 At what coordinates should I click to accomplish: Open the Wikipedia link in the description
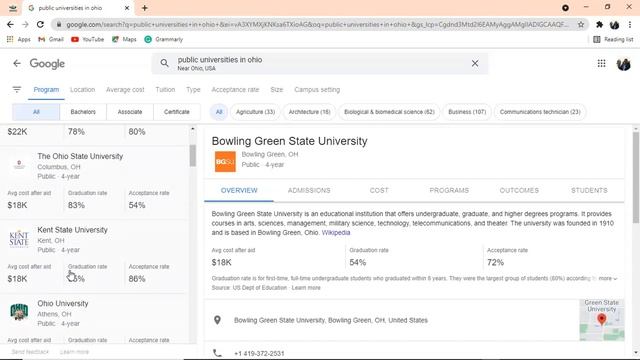[x=336, y=233]
